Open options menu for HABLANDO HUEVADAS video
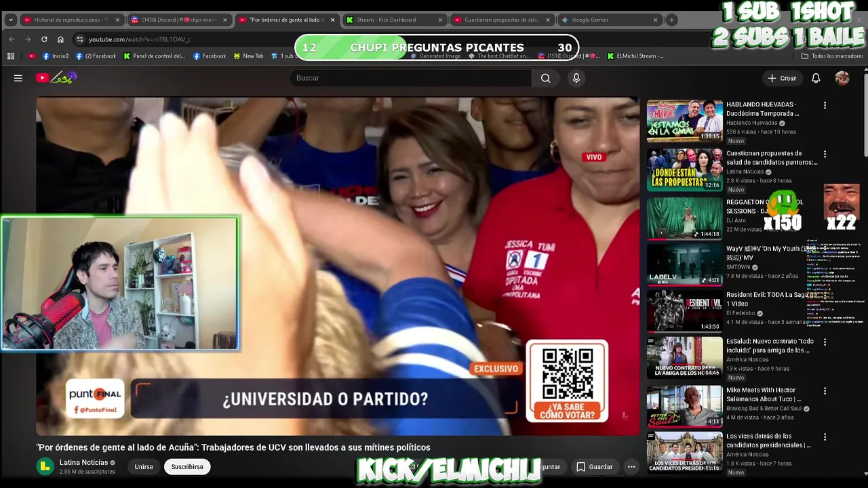Image resolution: width=868 pixels, height=488 pixels. tap(825, 105)
